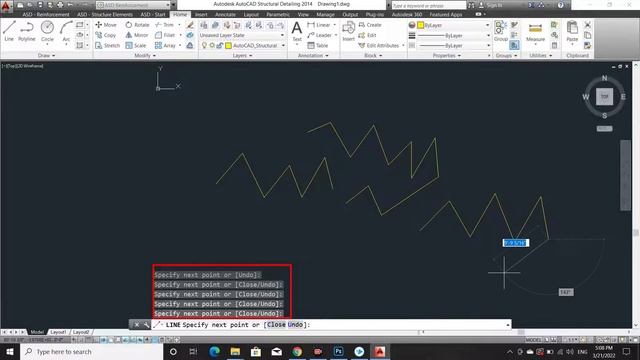Activate the Trim command

164,25
